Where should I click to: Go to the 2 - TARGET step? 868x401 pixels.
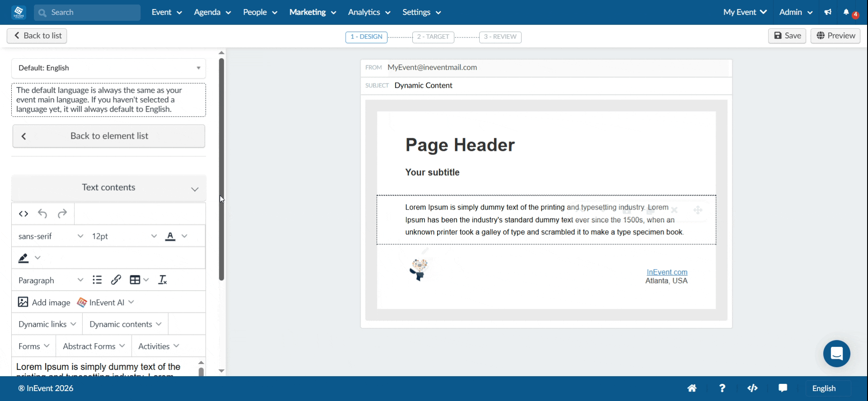[433, 37]
